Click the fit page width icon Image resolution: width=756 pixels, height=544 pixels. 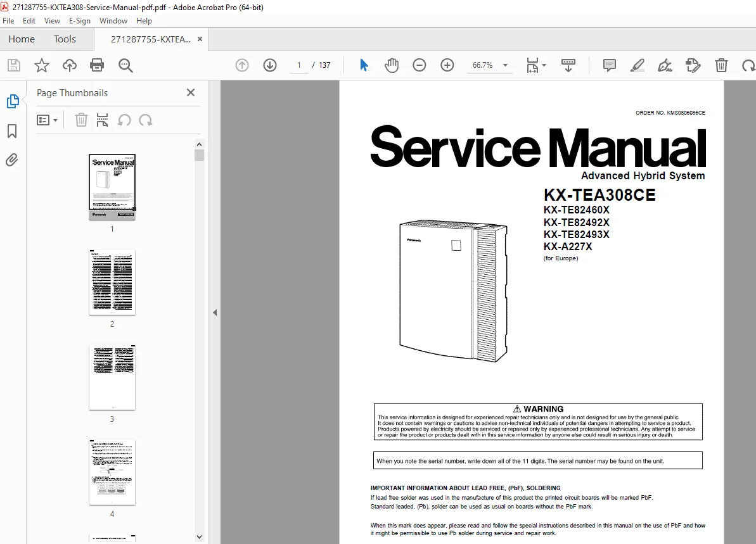pyautogui.click(x=532, y=65)
